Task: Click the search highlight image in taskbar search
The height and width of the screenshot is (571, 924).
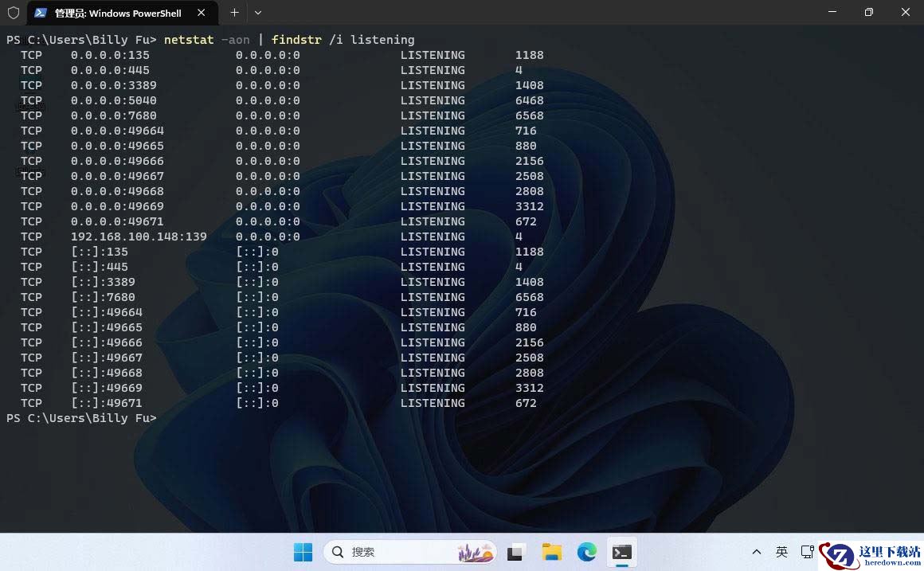Action: (475, 552)
